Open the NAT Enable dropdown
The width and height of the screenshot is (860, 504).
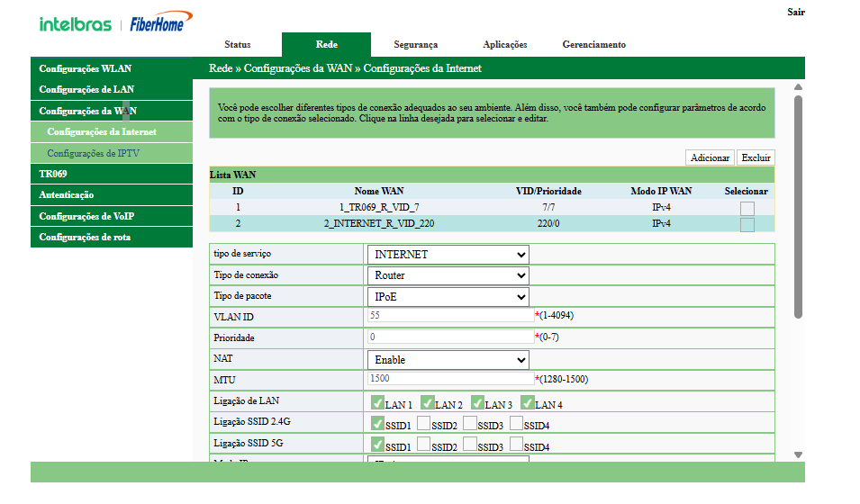coord(448,360)
